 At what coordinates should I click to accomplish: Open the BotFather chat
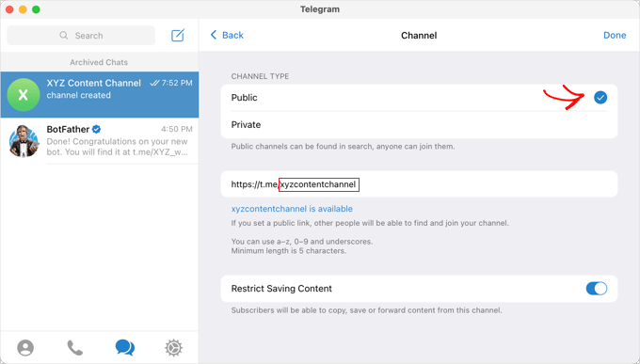pos(100,141)
